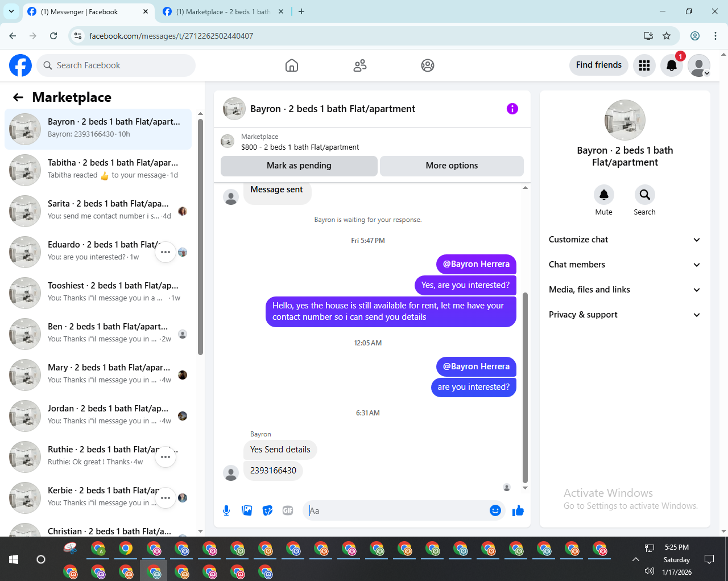
Task: Search within the conversation using the magnifier
Action: pyautogui.click(x=644, y=195)
